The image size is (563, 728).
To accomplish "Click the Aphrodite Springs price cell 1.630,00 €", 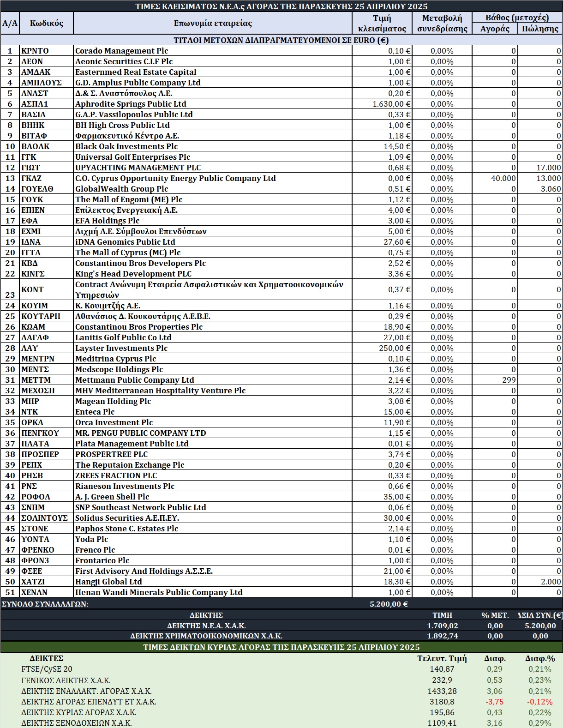I will (x=382, y=104).
